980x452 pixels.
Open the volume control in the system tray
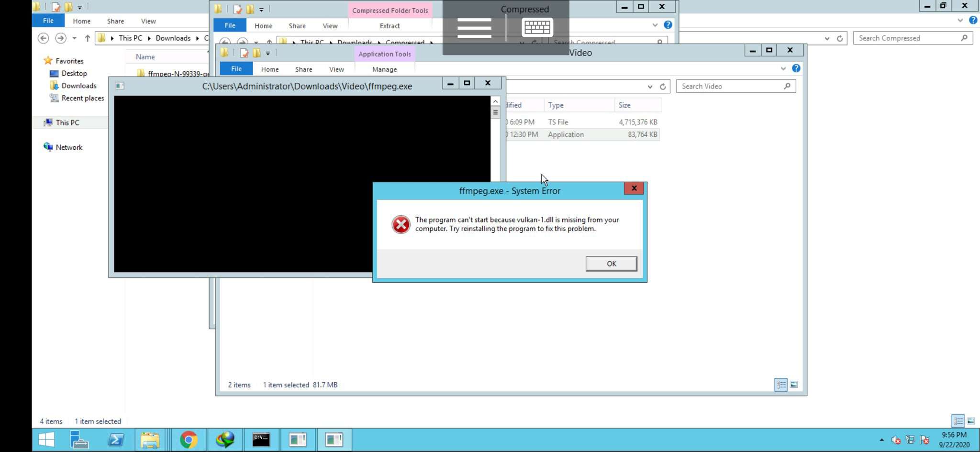pyautogui.click(x=896, y=440)
